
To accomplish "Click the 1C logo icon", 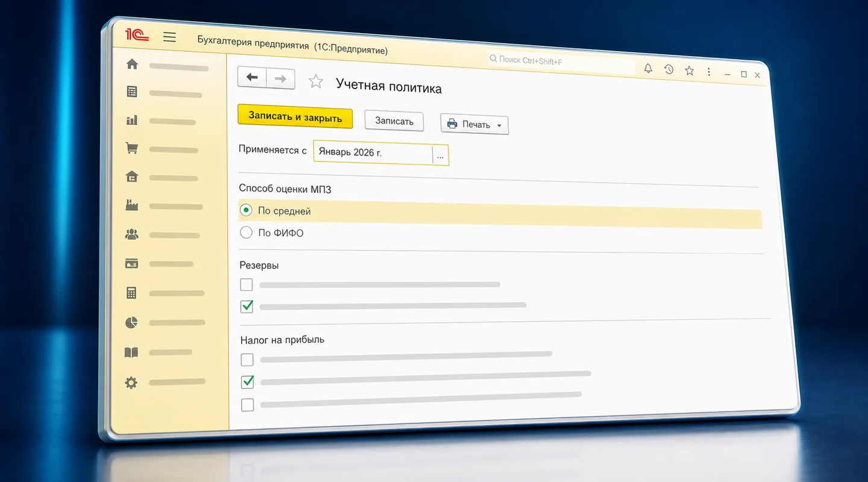I will [136, 34].
